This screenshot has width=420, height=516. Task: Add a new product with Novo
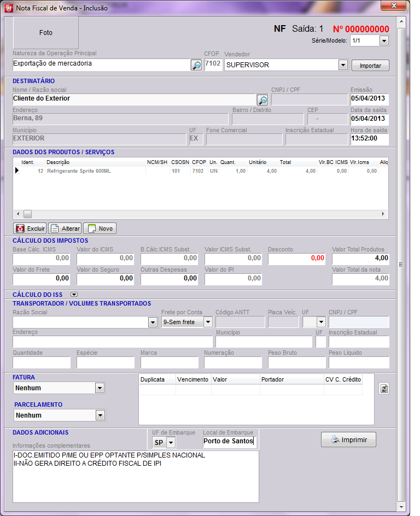(100, 228)
